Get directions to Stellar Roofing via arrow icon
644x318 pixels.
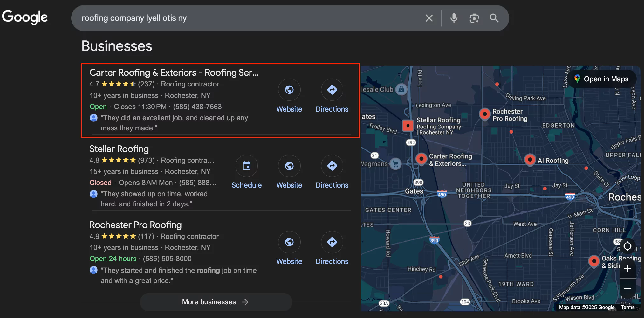tap(332, 166)
